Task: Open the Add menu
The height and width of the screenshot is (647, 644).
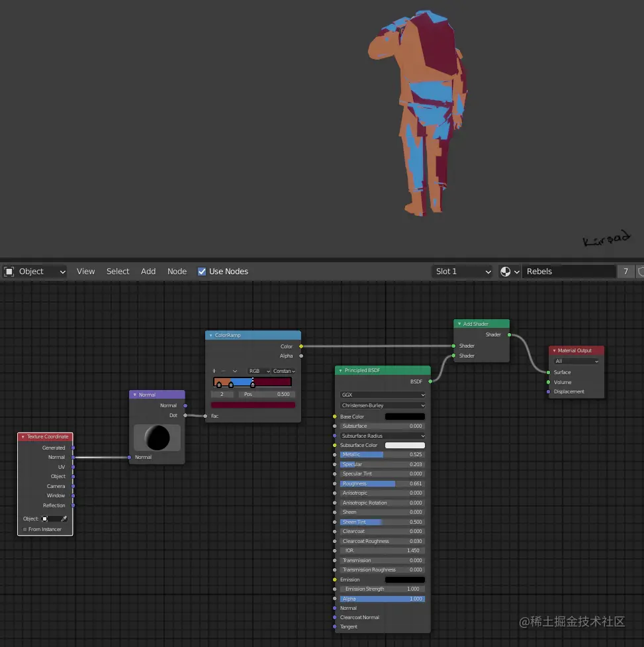Action: click(148, 271)
